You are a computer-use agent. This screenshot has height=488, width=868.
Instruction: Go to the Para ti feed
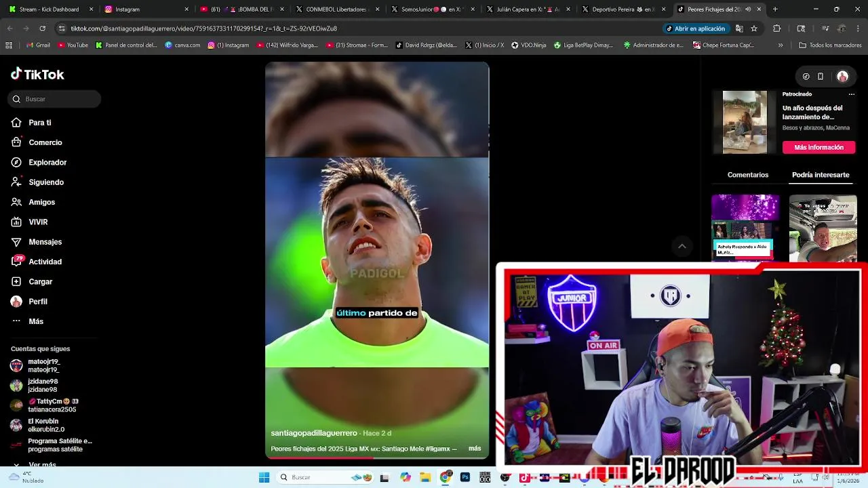[x=31, y=123]
